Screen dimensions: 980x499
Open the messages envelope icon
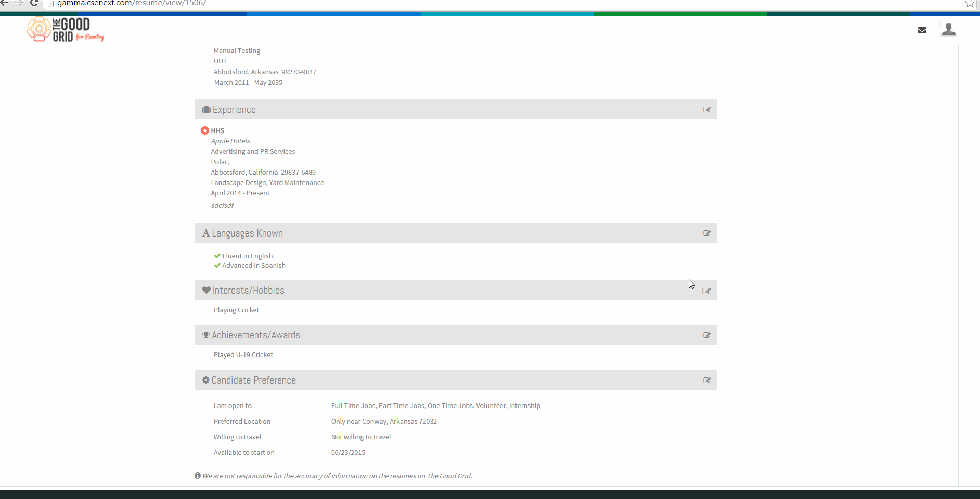[922, 30]
